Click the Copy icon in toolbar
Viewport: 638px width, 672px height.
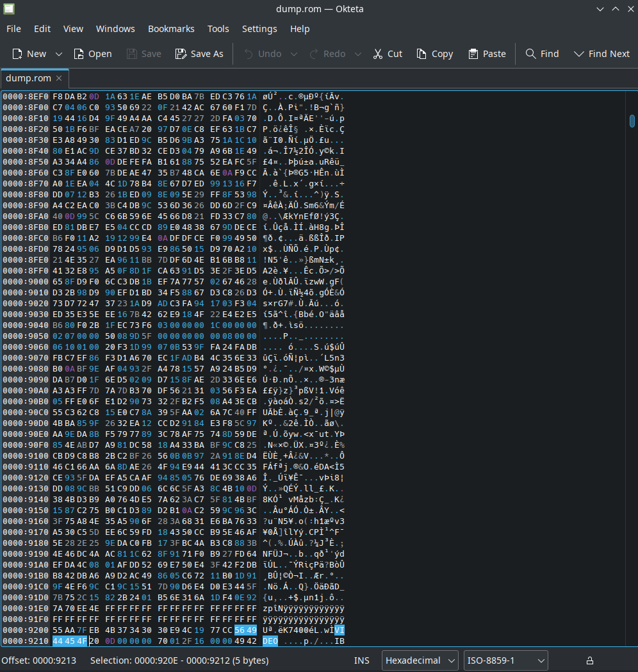click(x=421, y=54)
